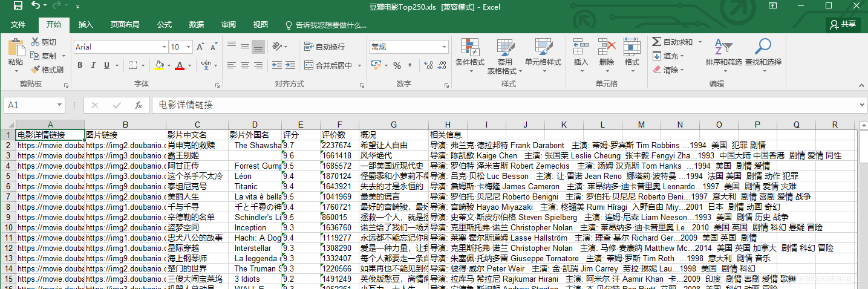Apply the red font color
Image resolution: width=868 pixels, height=289 pixels.
pos(180,65)
